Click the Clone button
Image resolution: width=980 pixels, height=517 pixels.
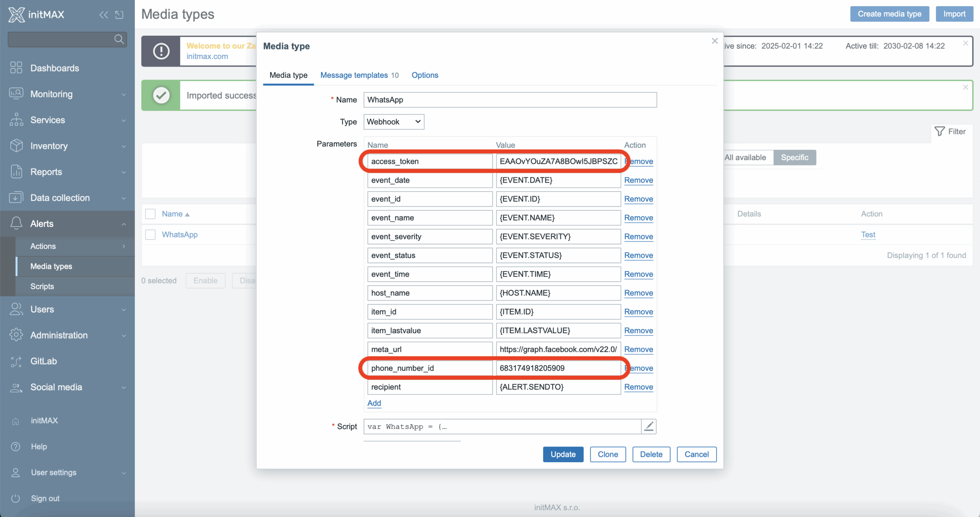pyautogui.click(x=608, y=454)
